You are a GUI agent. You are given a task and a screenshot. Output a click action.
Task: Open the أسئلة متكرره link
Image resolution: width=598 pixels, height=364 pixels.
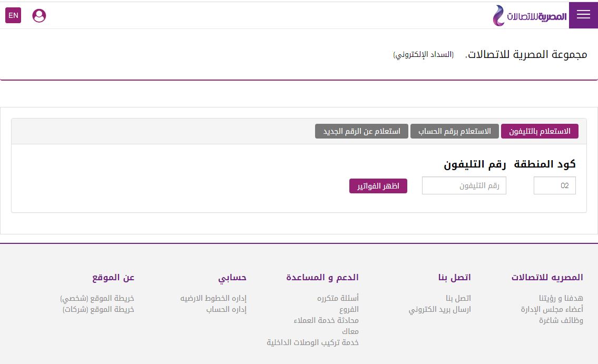tap(338, 298)
